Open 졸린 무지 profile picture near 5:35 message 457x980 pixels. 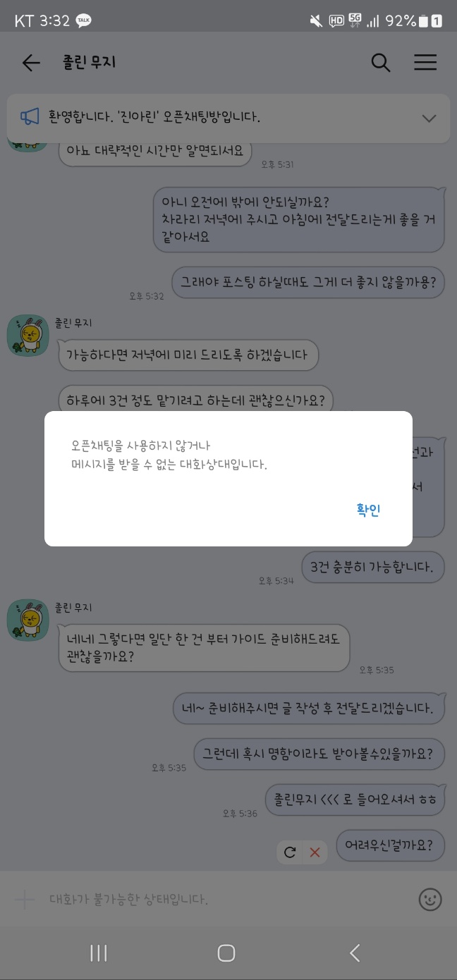coord(28,620)
